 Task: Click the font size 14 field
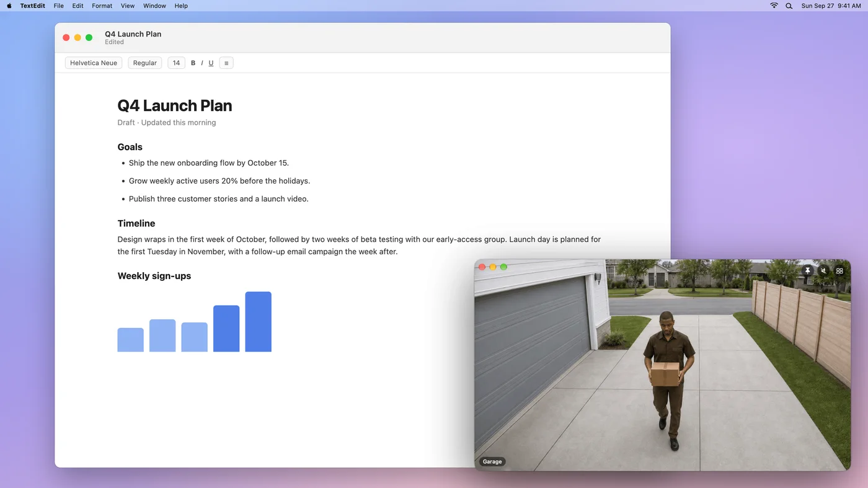177,63
